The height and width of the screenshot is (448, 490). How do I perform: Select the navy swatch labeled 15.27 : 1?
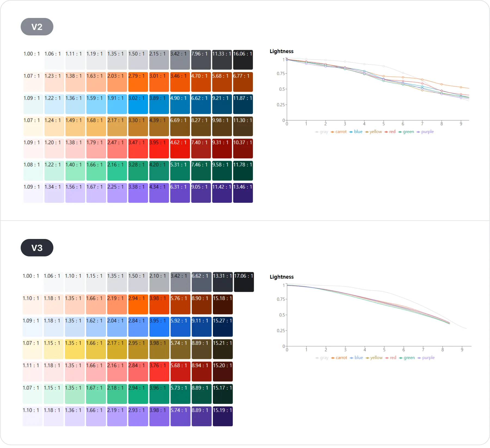223,327
